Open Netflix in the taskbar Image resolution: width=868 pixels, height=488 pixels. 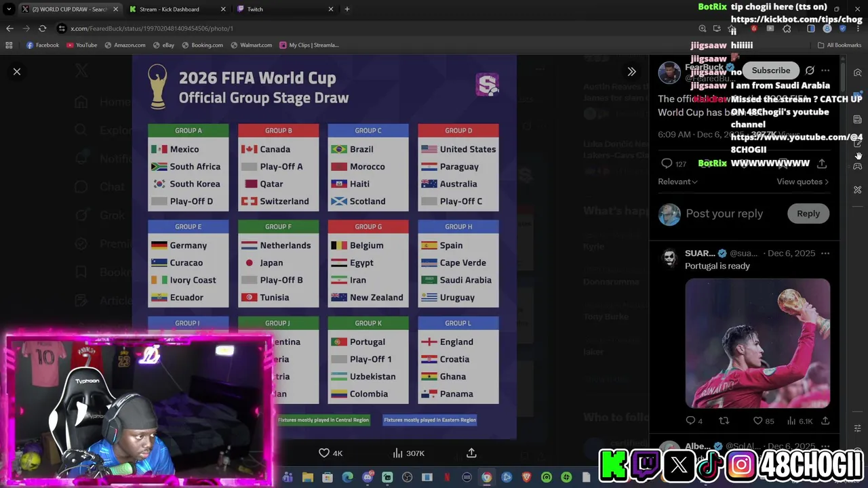pyautogui.click(x=447, y=477)
